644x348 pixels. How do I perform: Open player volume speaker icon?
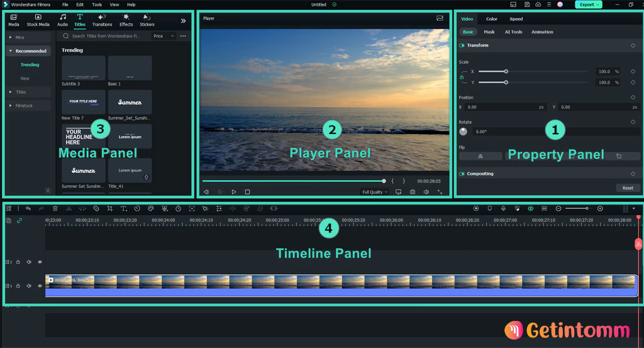[426, 192]
